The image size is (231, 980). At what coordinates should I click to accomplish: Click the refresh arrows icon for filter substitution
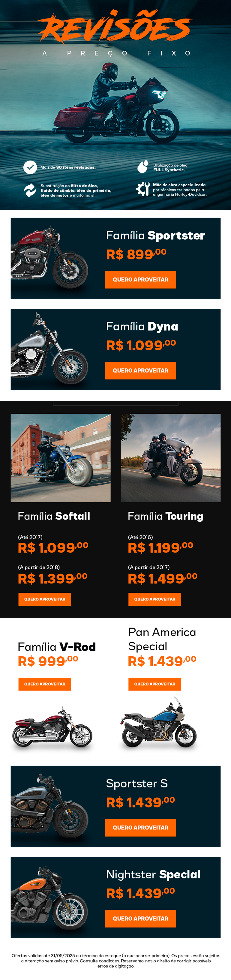pos(30,190)
